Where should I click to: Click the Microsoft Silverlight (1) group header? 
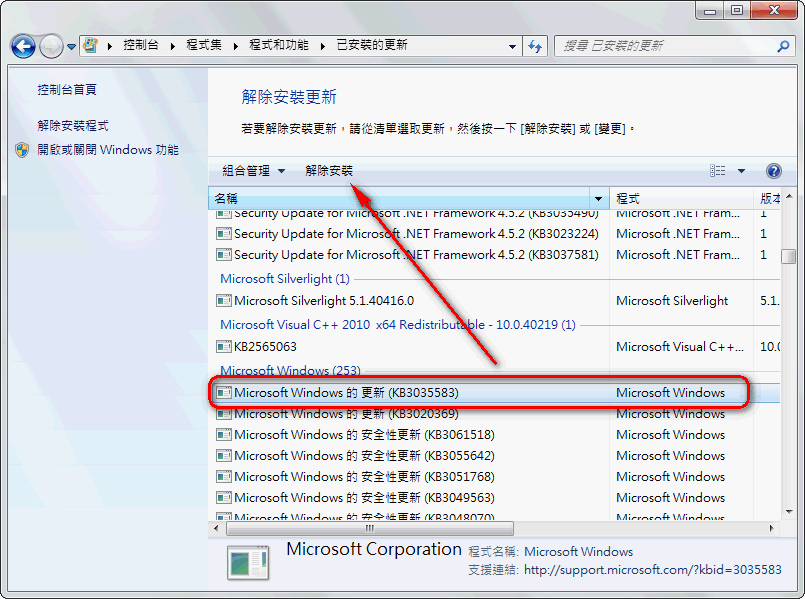coord(285,279)
